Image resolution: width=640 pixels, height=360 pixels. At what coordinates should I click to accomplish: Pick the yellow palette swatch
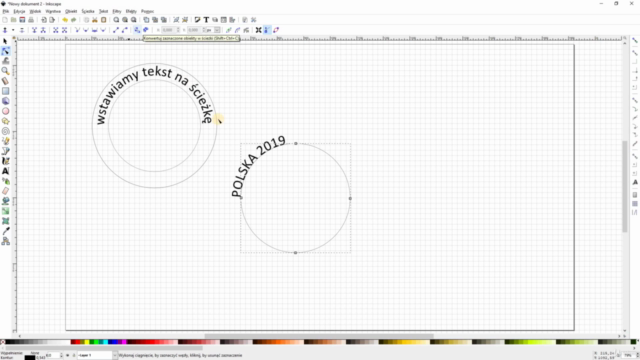86,342
